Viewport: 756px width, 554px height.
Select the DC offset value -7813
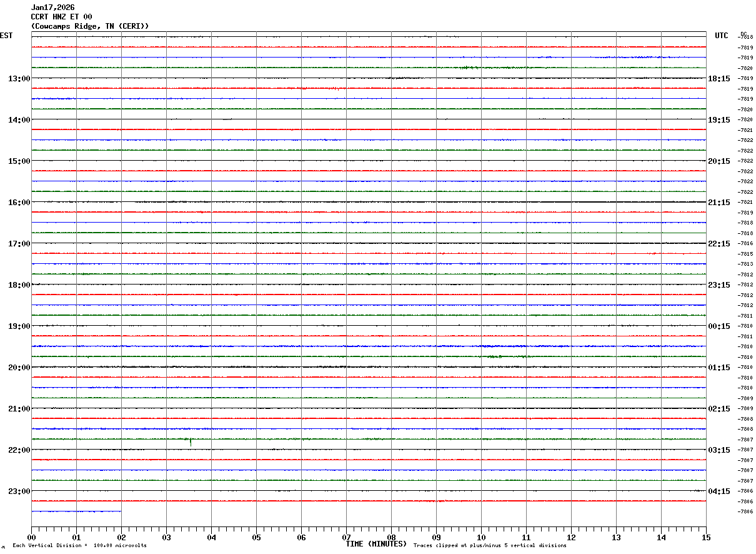click(745, 264)
